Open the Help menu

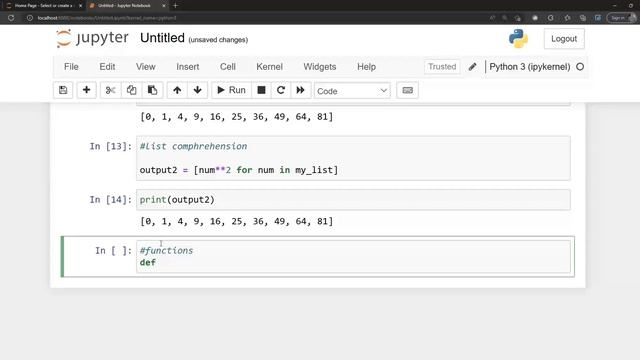(367, 67)
